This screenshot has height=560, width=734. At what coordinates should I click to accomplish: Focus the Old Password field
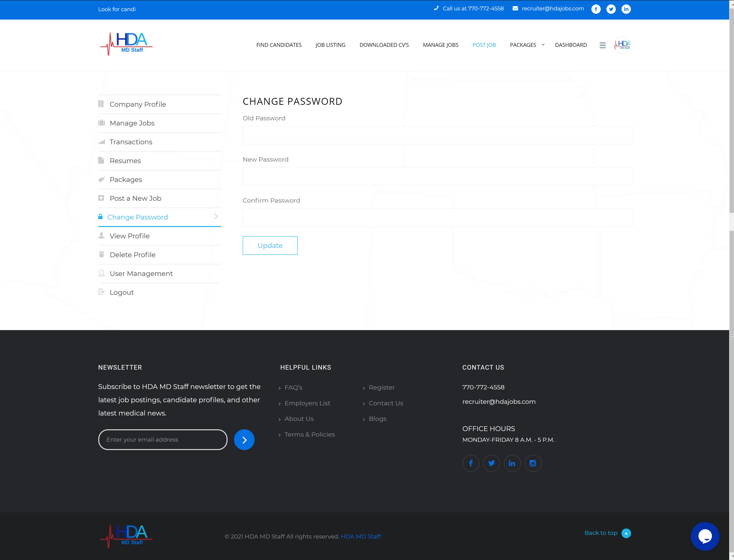pos(438,135)
